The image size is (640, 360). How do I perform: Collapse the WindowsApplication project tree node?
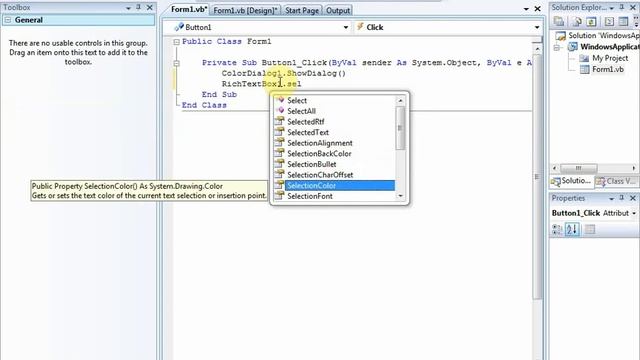557,47
